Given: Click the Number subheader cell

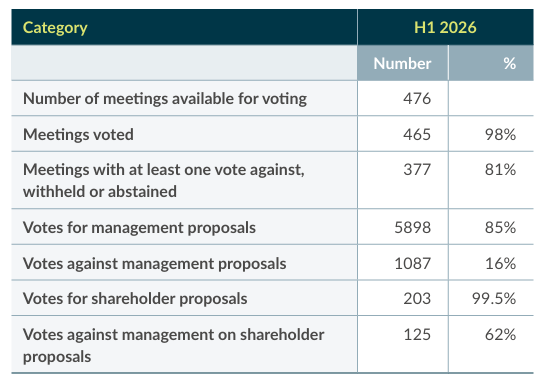Looking at the screenshot, I should [403, 63].
